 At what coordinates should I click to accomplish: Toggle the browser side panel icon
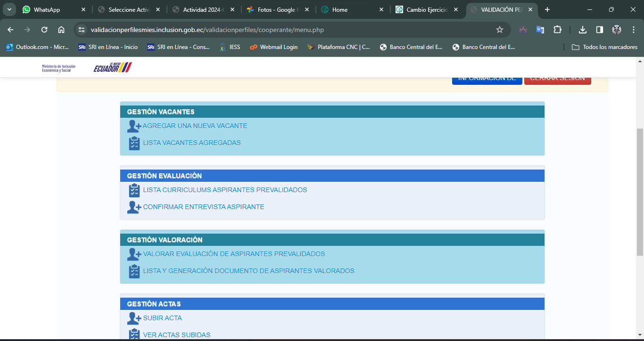click(x=600, y=30)
